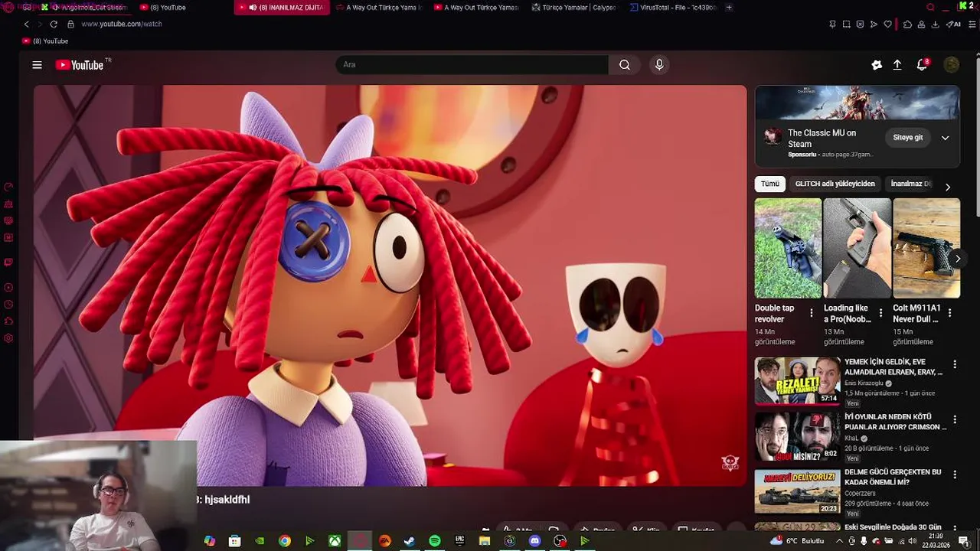
Task: Open Discord from the taskbar
Action: point(535,541)
